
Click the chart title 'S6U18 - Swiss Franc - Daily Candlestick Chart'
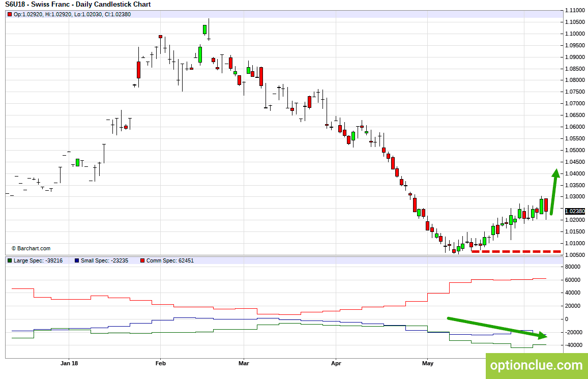pyautogui.click(x=78, y=5)
